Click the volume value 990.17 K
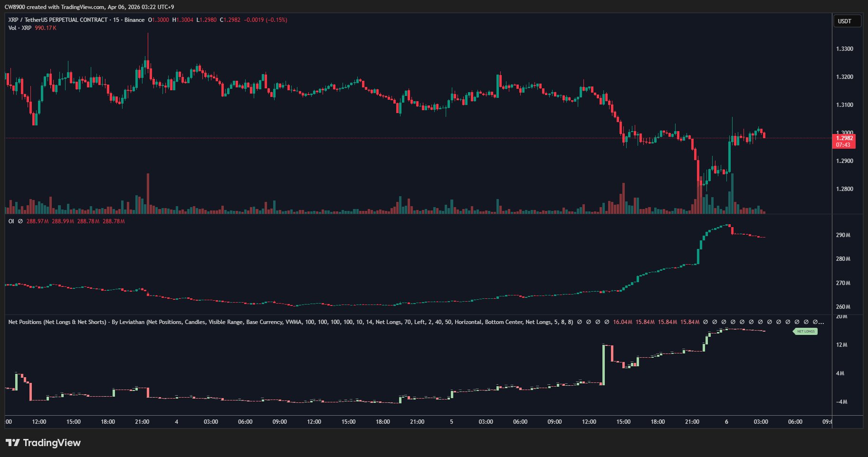868x457 pixels. 46,28
